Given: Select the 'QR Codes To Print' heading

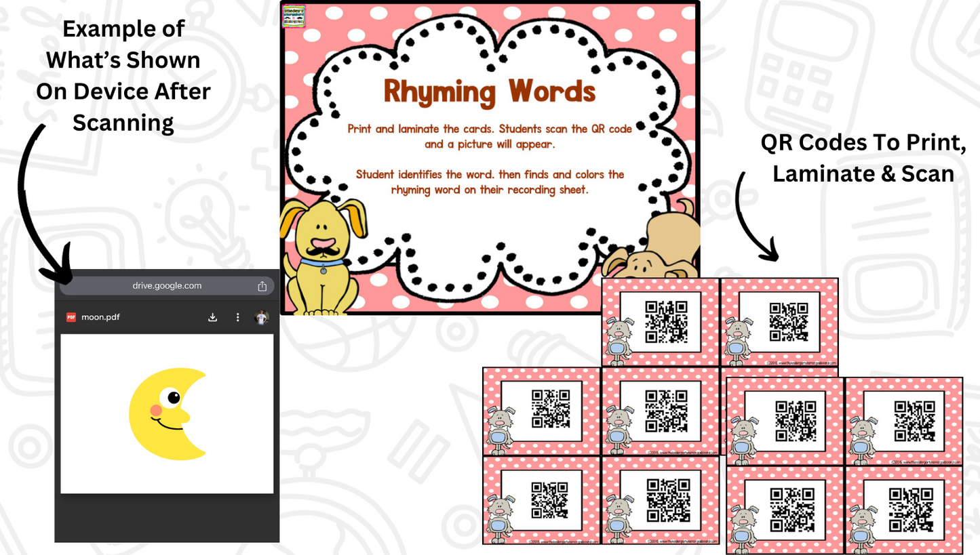Looking at the screenshot, I should click(x=863, y=159).
